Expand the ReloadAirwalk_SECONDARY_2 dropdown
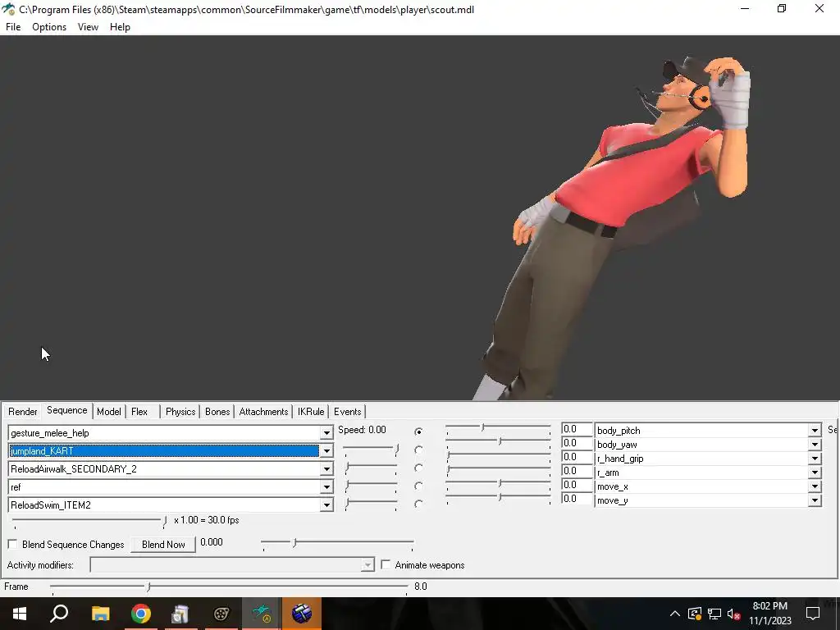The image size is (840, 630). click(326, 469)
